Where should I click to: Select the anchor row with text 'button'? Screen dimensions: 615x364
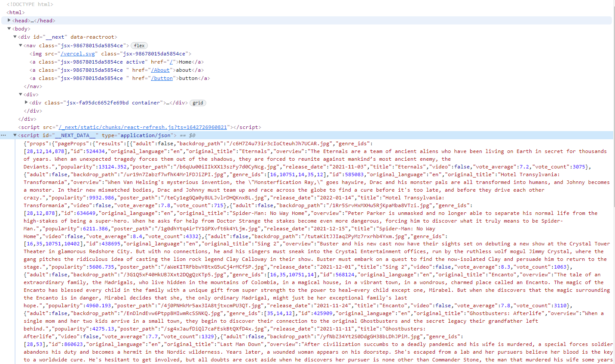click(x=119, y=78)
